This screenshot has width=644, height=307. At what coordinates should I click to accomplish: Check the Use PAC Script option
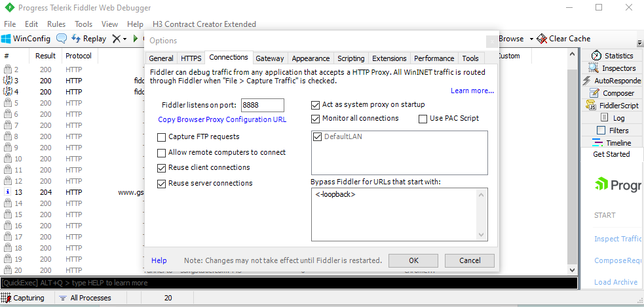[423, 119]
